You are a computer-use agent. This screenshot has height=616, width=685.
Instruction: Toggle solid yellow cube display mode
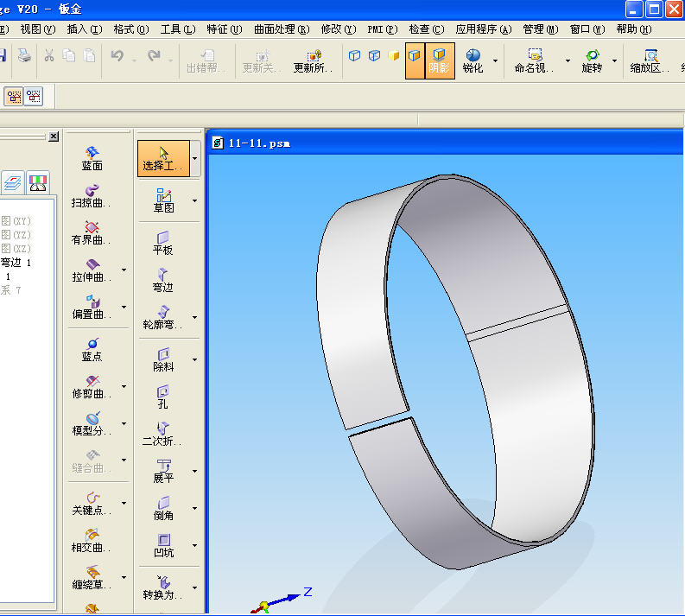click(394, 55)
